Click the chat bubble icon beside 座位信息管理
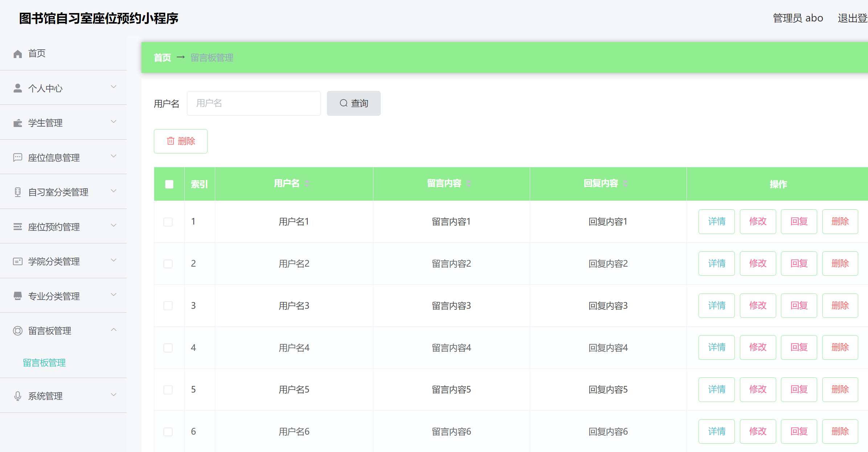The height and width of the screenshot is (452, 868). coord(17,157)
